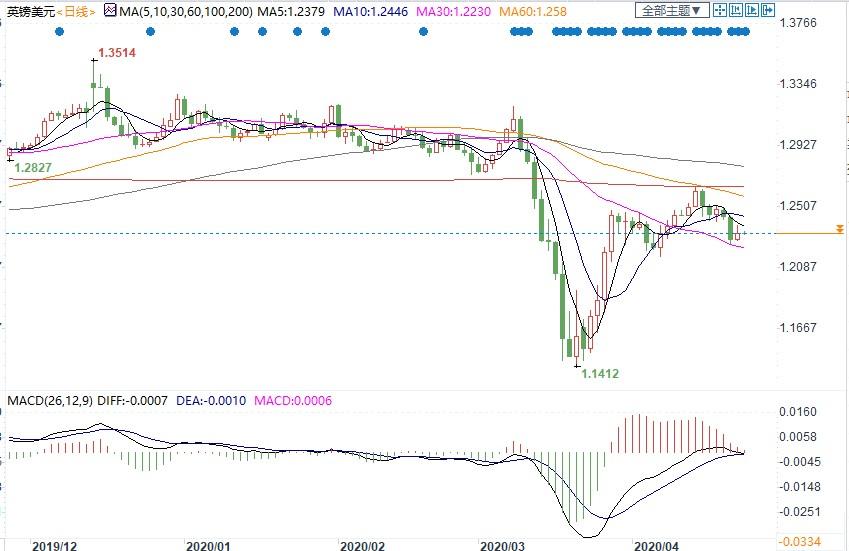Click the pink MACD:0.0006 value label
The width and height of the screenshot is (849, 551).
(291, 401)
